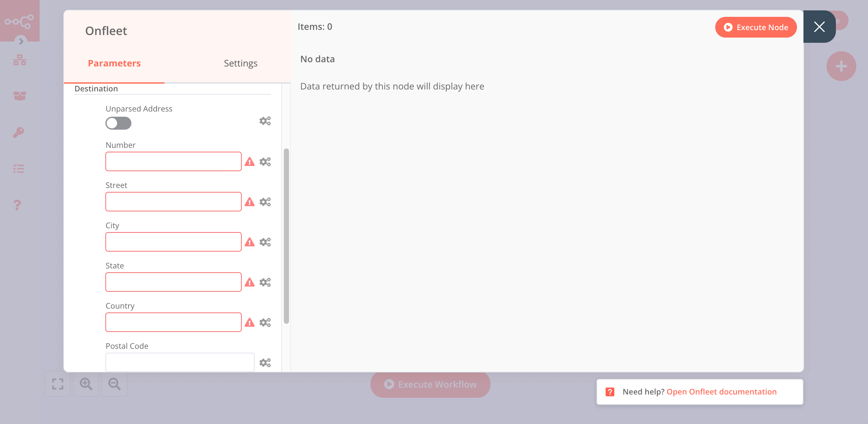Click the Items: 0 count text

pos(315,27)
